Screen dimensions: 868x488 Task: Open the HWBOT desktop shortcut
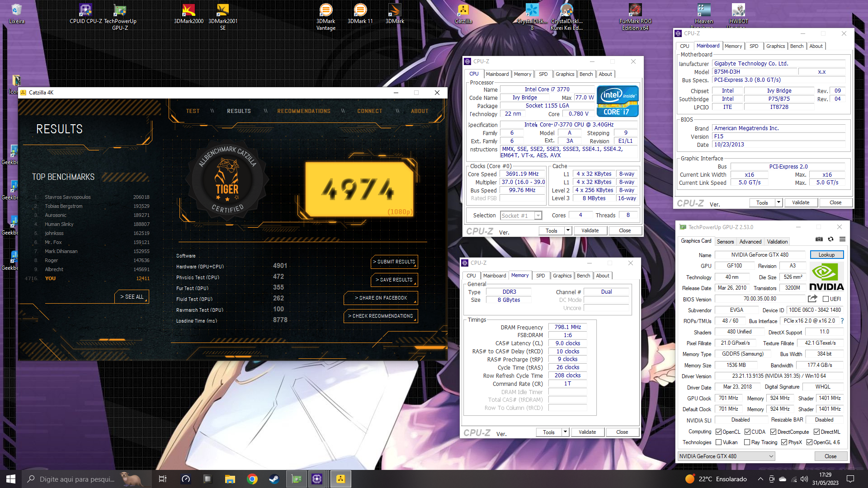tap(738, 15)
